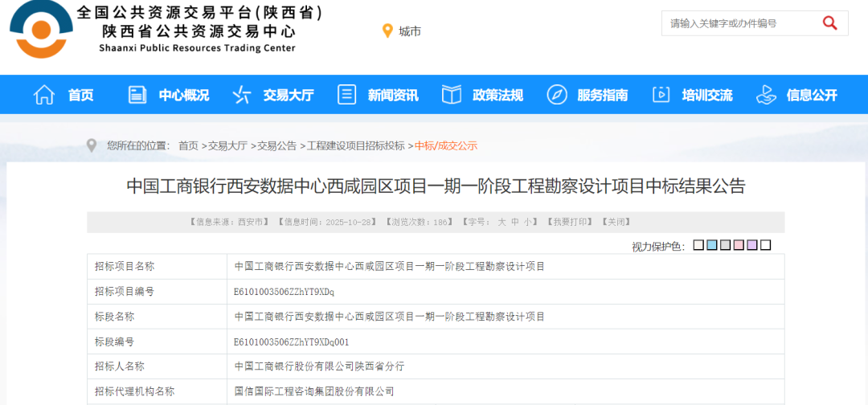
Task: Focus the keyword search input field
Action: coord(735,23)
